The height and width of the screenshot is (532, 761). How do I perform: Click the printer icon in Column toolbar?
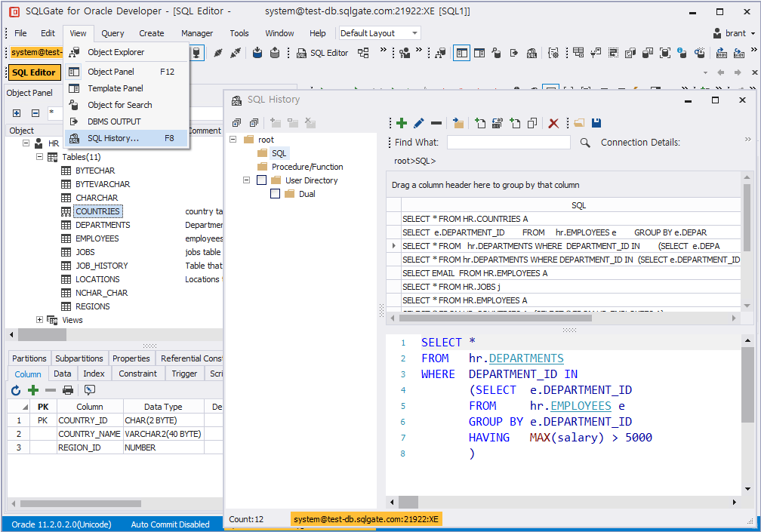(68, 390)
